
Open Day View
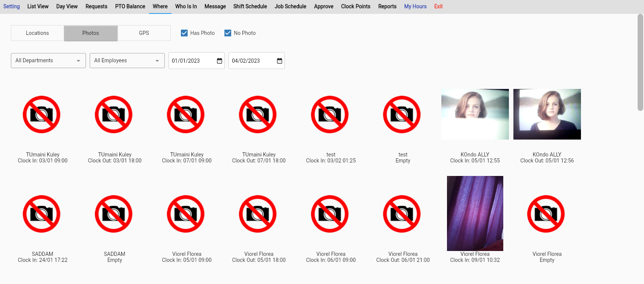(67, 6)
